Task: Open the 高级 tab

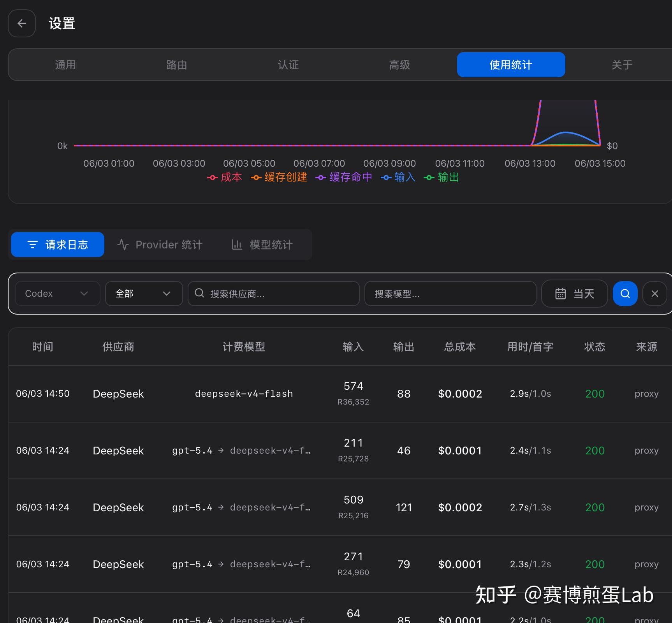Action: [399, 65]
